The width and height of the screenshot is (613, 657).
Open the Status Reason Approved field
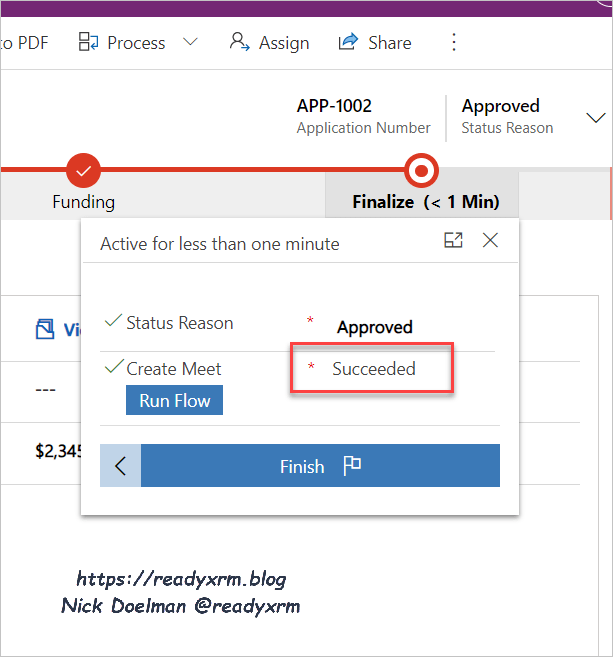375,327
